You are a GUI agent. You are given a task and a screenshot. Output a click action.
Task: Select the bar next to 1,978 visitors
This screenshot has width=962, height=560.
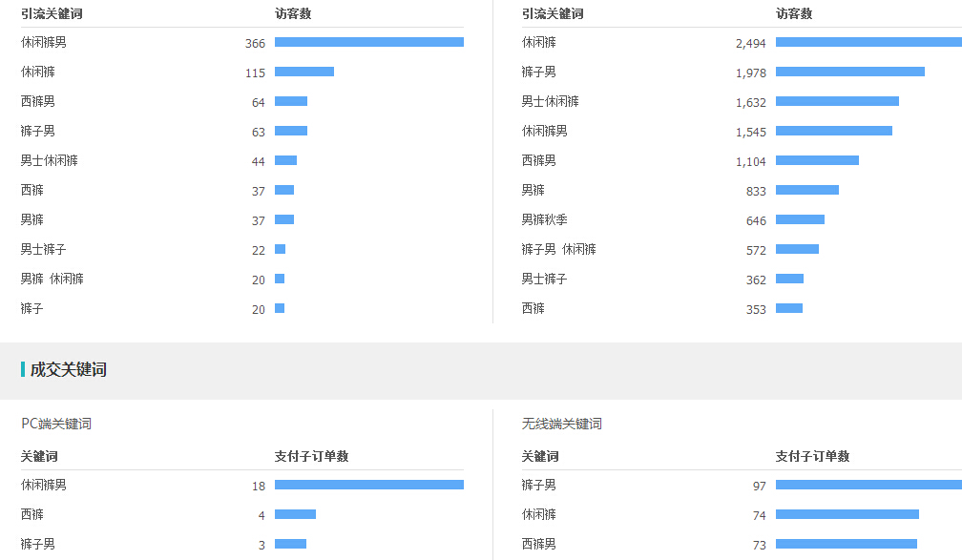[x=849, y=72]
